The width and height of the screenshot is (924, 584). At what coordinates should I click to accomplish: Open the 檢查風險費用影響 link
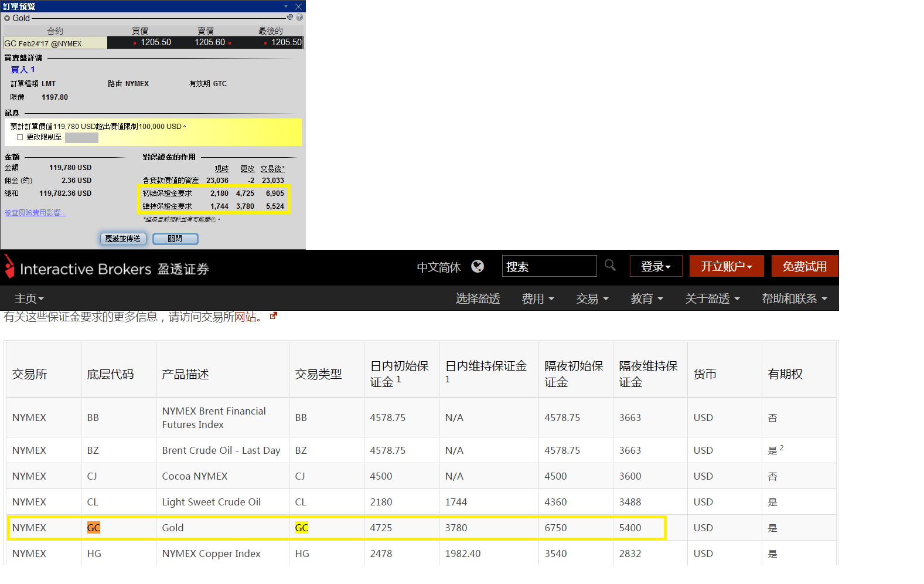pos(35,213)
